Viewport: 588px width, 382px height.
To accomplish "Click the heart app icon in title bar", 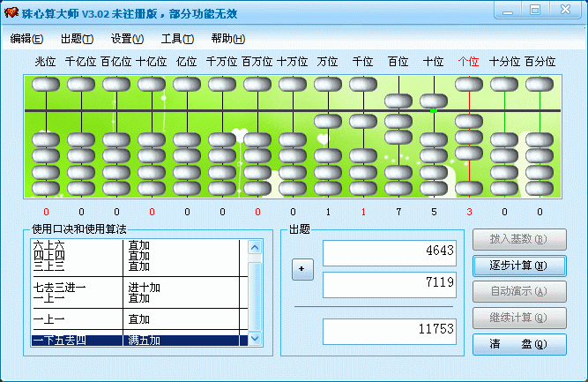I will (11, 12).
